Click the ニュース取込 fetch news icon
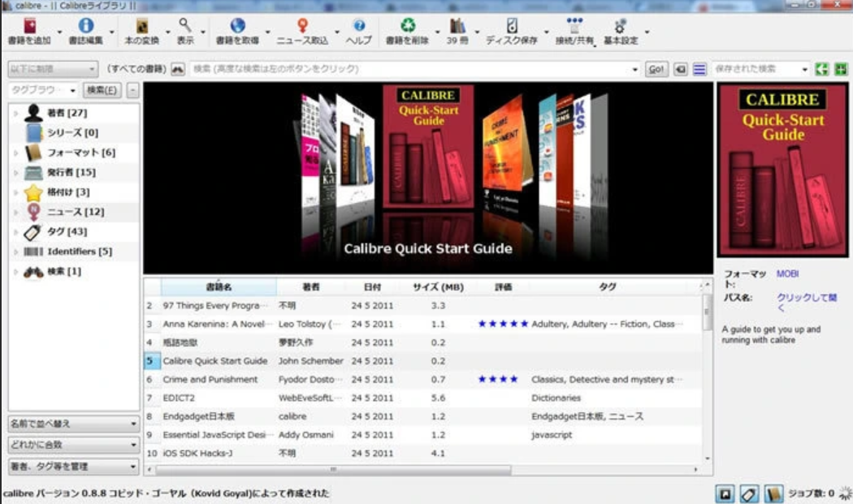Screen dimensions: 853x504 coord(302,26)
